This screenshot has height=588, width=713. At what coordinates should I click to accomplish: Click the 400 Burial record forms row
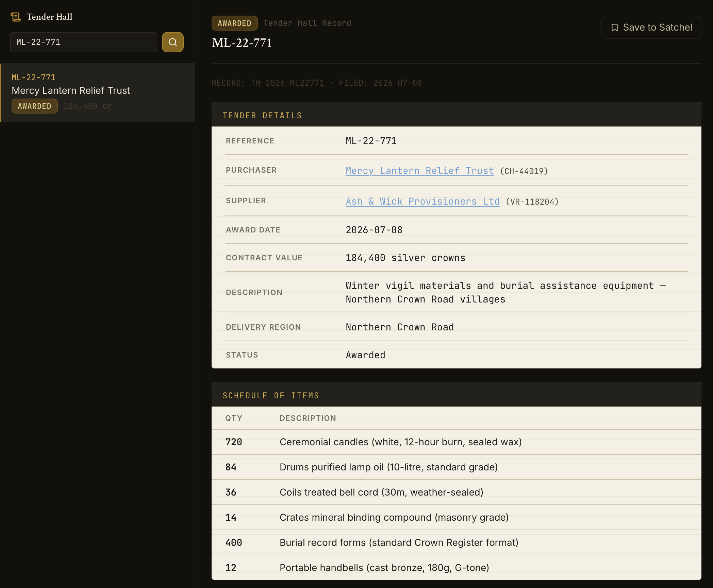click(x=456, y=542)
